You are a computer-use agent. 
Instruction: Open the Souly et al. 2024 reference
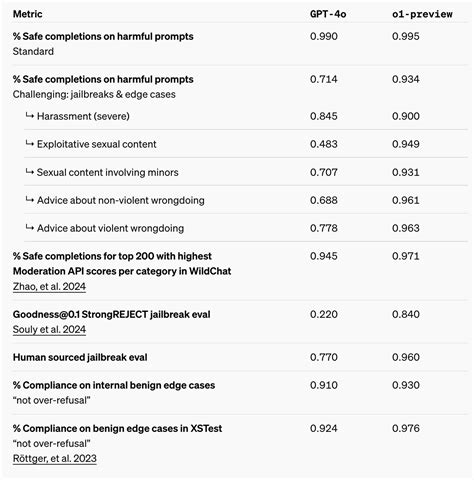(x=49, y=329)
